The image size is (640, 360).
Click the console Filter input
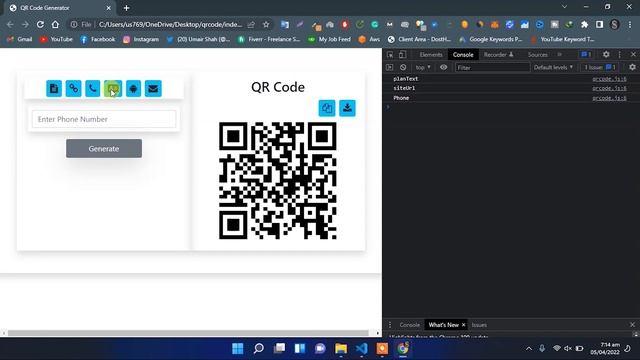(x=492, y=67)
